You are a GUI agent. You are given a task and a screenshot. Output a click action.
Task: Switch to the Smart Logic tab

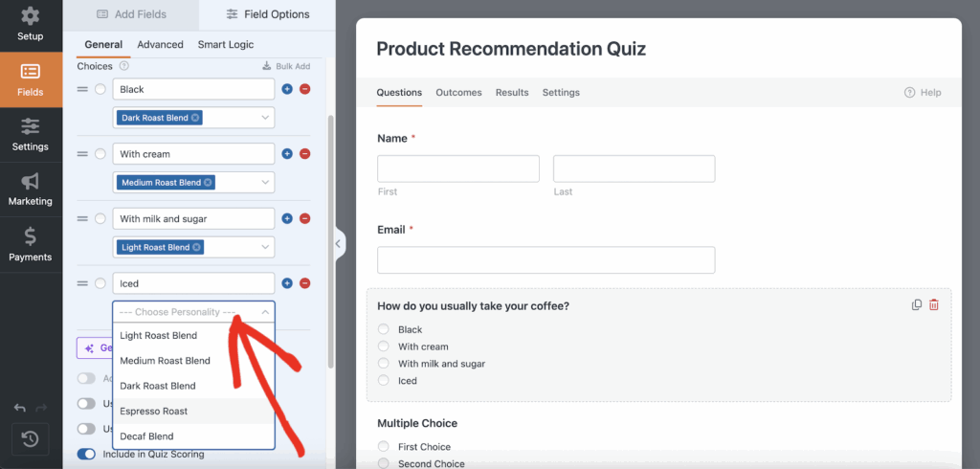pyautogui.click(x=225, y=44)
